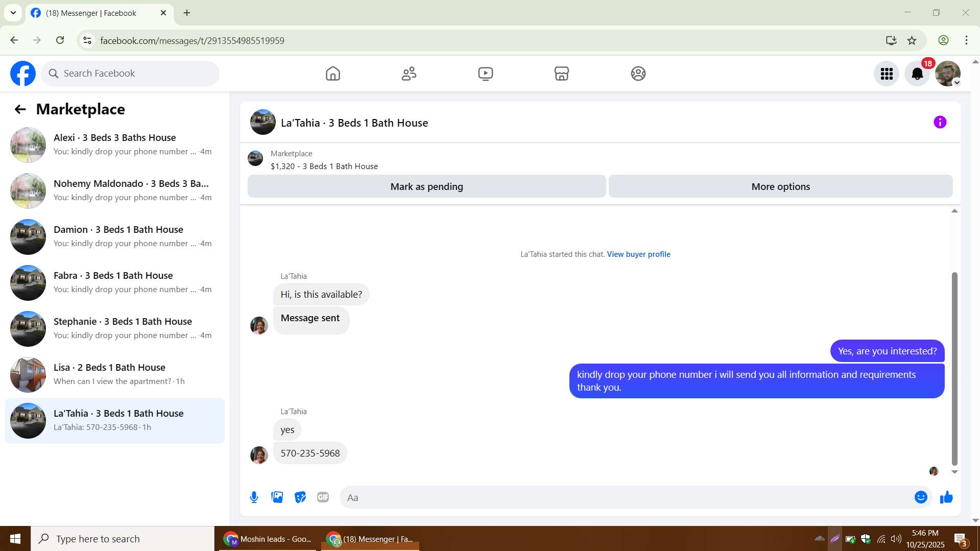Viewport: 980px width, 551px height.
Task: Select La'Tahia conversation in sidebar
Action: pos(115,421)
